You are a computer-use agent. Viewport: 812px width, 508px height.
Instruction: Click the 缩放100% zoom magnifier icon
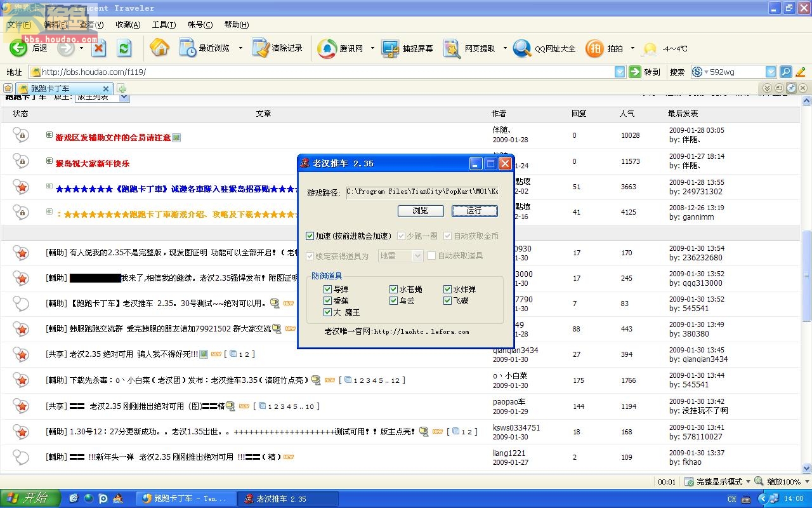[760, 481]
